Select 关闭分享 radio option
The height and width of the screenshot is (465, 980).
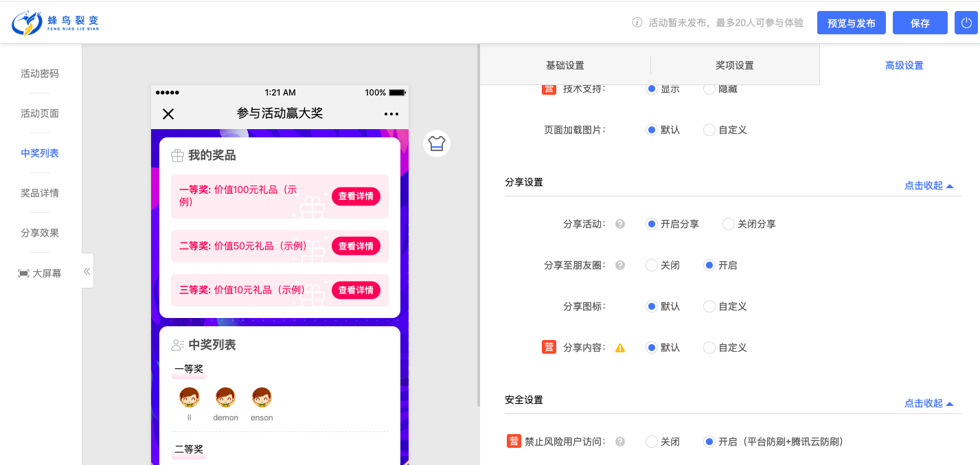(729, 224)
